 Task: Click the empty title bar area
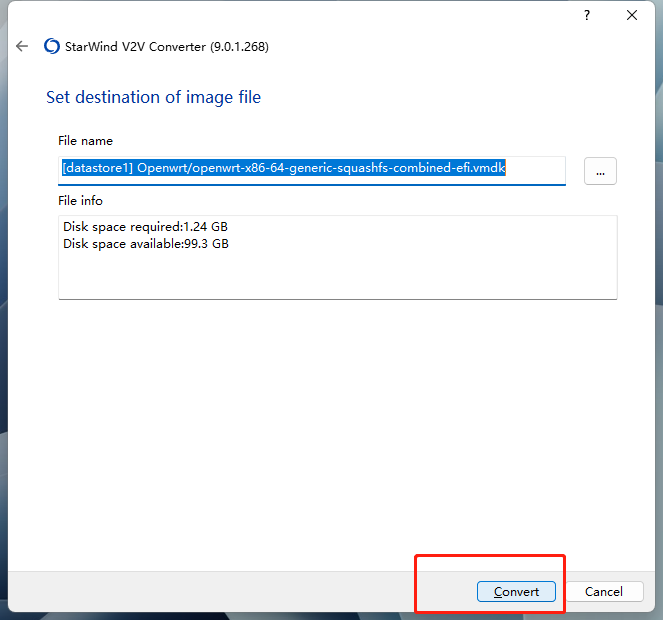[x=300, y=15]
